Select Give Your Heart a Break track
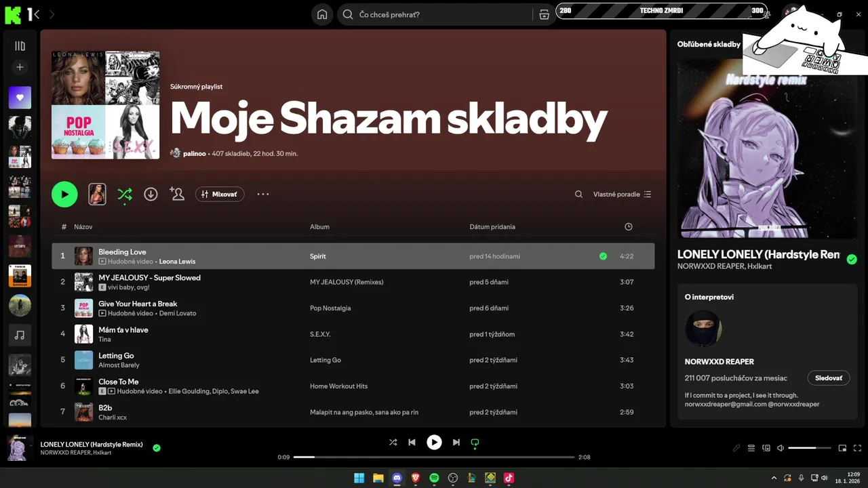 (x=138, y=304)
